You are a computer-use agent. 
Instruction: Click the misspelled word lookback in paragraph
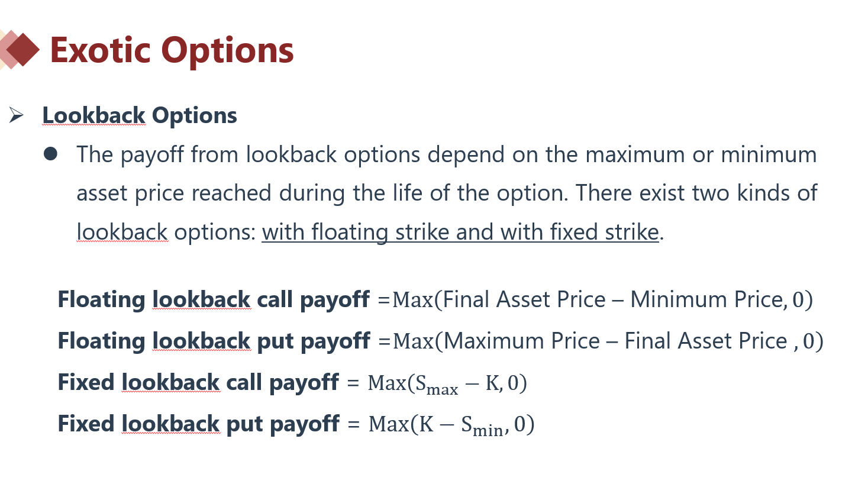[x=122, y=232]
